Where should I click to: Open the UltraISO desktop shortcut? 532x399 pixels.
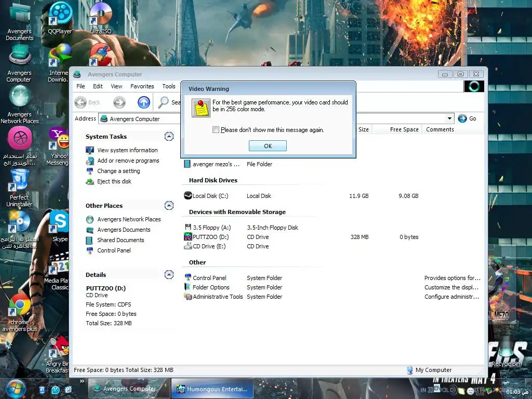coord(100,18)
